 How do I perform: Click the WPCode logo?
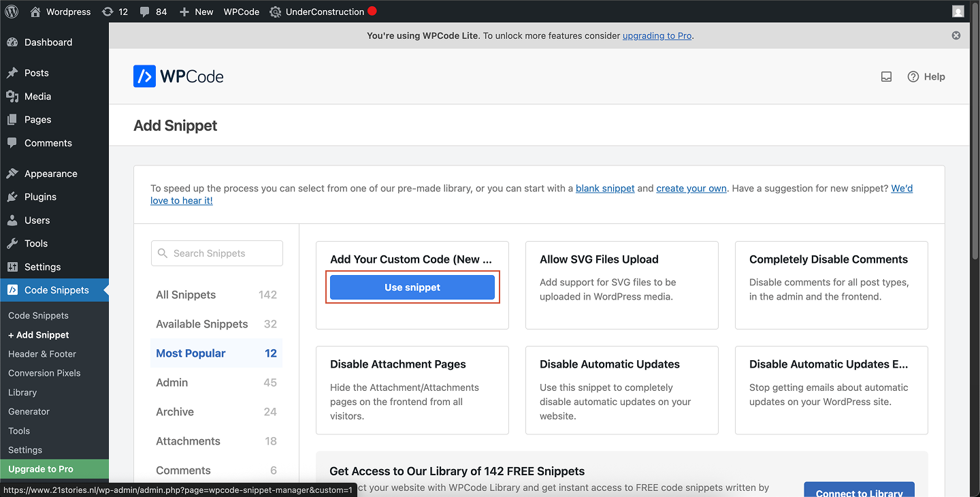coord(178,76)
